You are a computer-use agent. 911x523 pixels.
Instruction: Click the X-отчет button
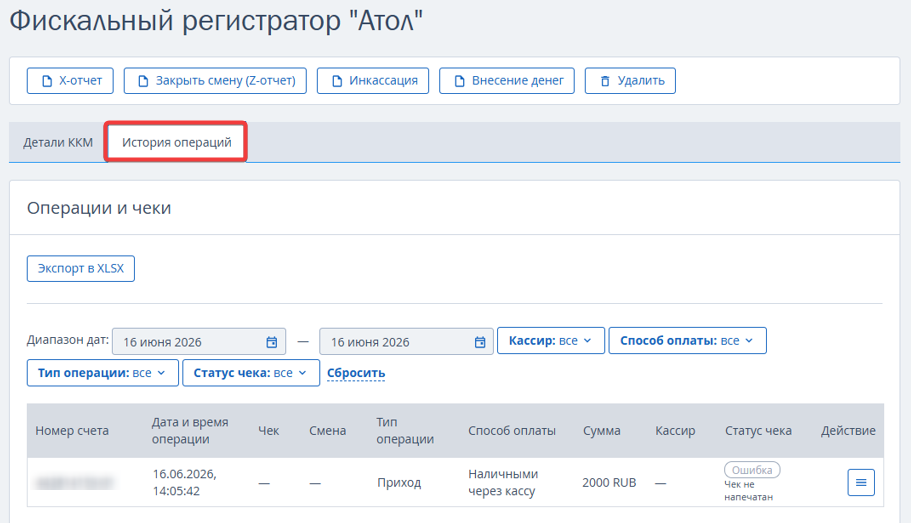tap(70, 81)
